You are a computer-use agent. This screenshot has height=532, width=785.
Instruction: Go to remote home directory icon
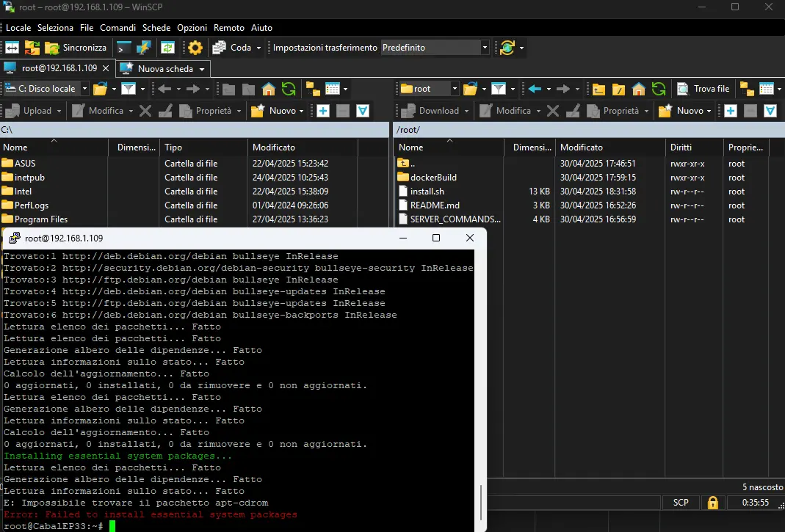pyautogui.click(x=639, y=89)
